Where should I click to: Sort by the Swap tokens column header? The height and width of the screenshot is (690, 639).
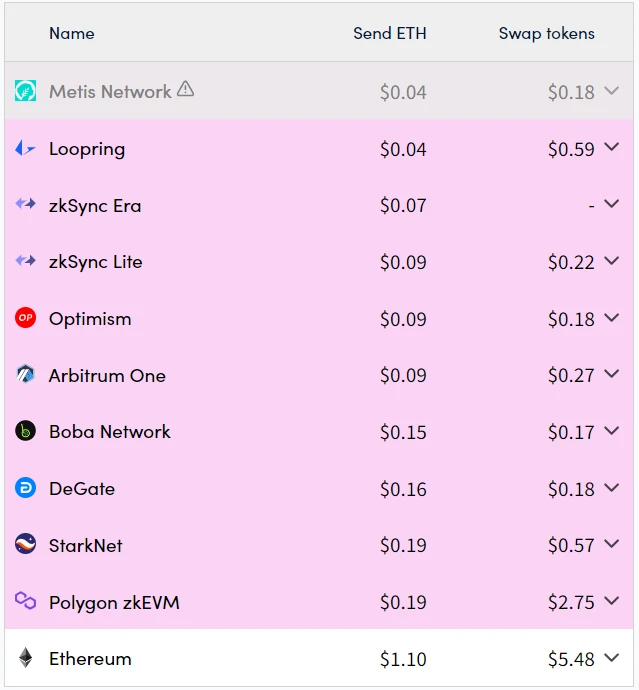pyautogui.click(x=547, y=34)
